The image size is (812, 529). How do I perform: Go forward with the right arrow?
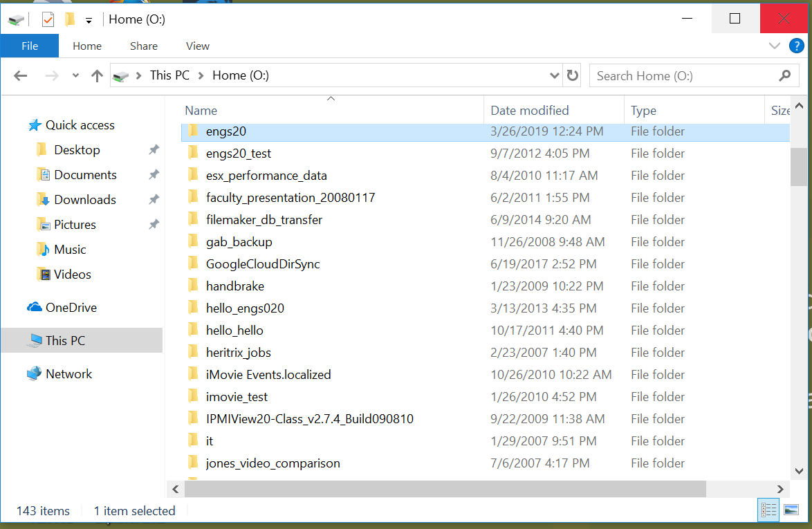(52, 76)
